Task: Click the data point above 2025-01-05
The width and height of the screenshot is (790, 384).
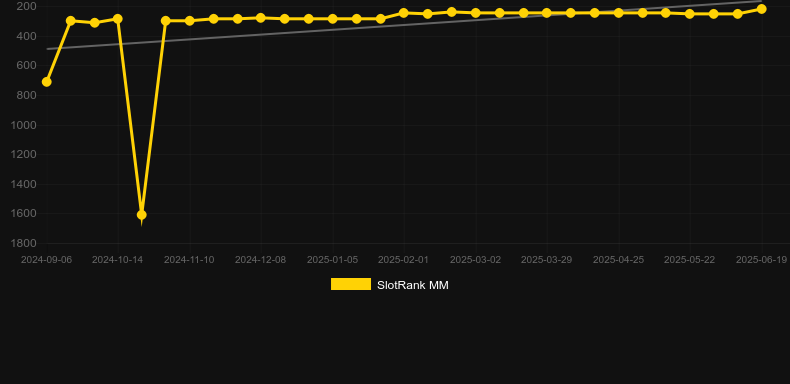Action: tap(333, 19)
